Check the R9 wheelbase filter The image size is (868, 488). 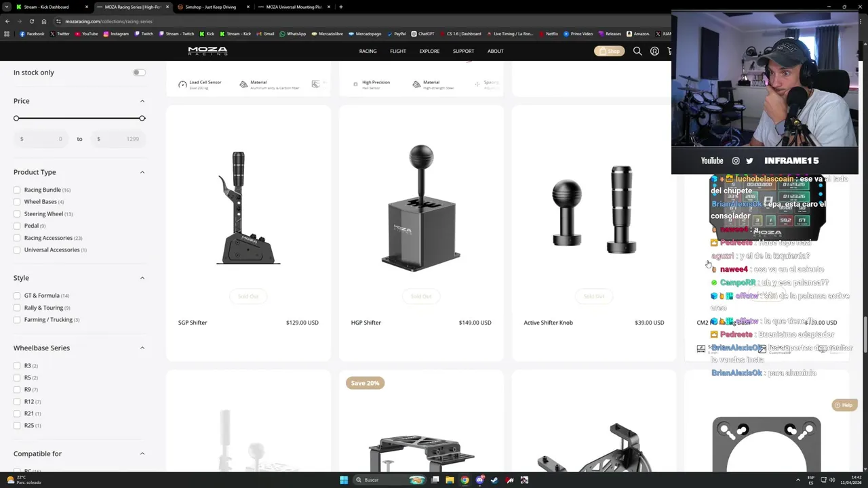point(17,390)
